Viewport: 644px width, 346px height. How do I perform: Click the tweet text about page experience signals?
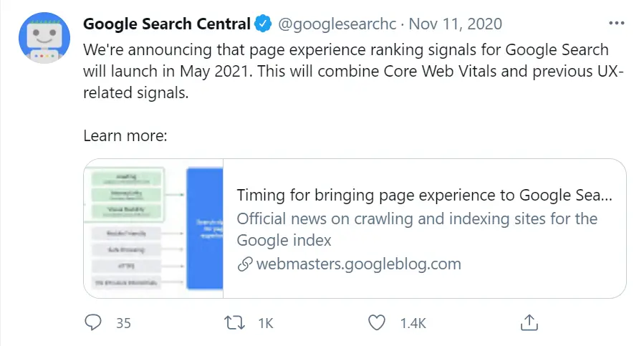353,71
